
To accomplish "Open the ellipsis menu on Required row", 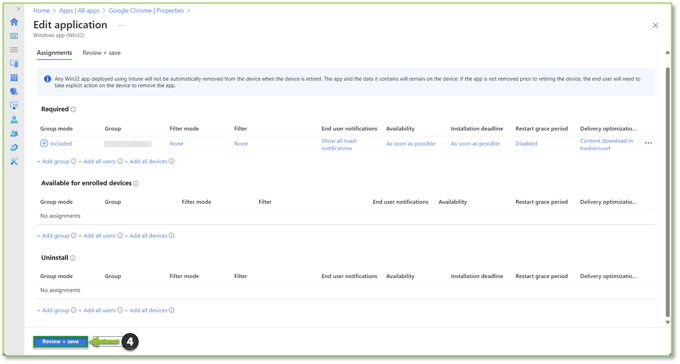I will point(648,143).
